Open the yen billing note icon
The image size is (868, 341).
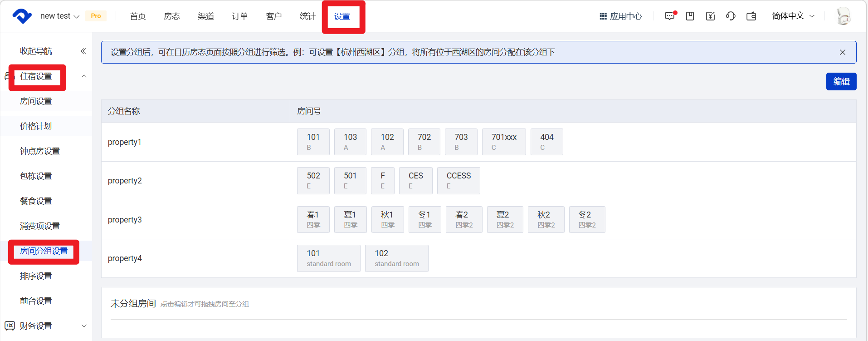pos(710,16)
